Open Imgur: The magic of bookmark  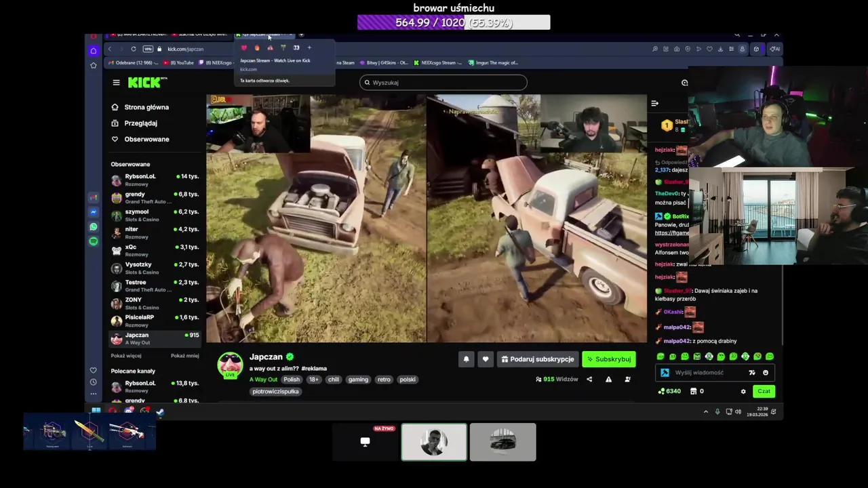coord(494,62)
